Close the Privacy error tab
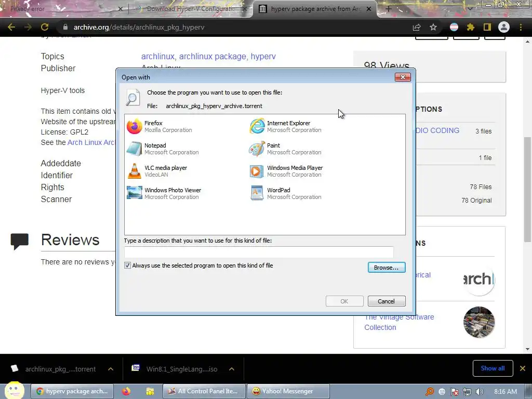 pyautogui.click(x=120, y=9)
